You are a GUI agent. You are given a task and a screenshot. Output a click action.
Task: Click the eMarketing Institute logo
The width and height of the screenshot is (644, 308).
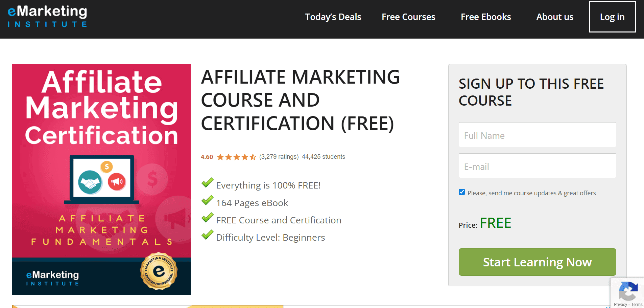(47, 16)
